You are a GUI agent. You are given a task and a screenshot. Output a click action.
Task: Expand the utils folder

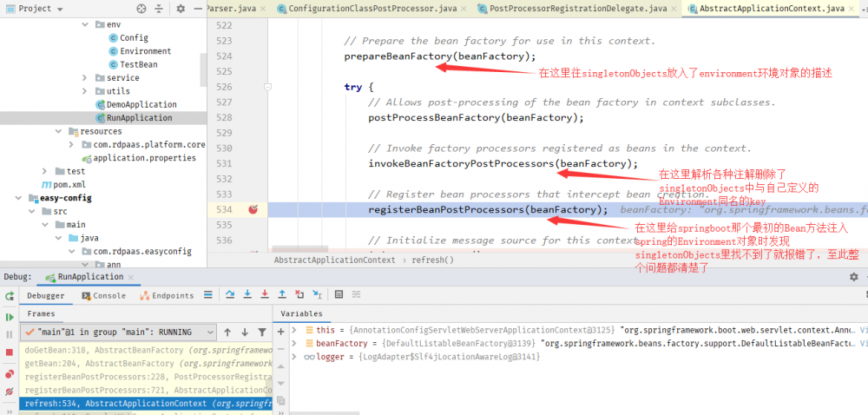pos(85,91)
